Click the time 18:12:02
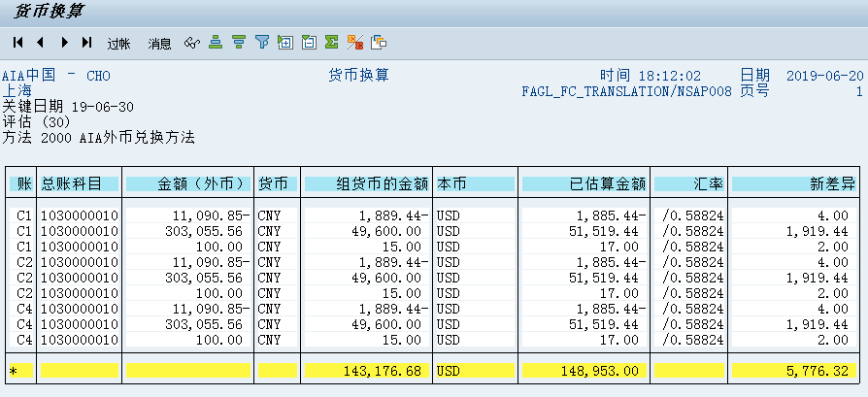Image resolution: width=868 pixels, height=397 pixels. [x=670, y=76]
